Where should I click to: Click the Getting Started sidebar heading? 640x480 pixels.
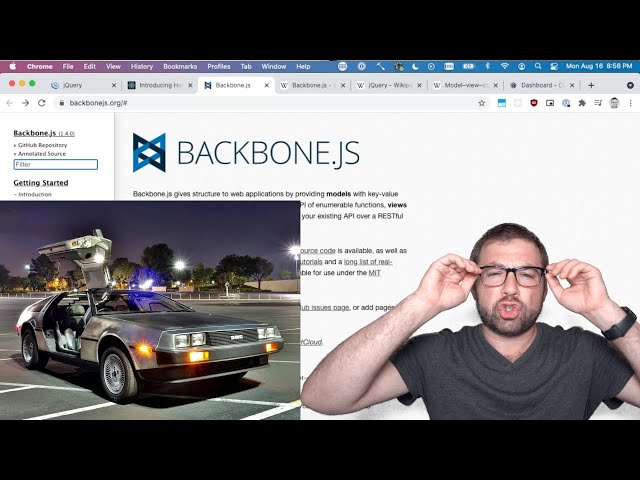pyautogui.click(x=41, y=183)
